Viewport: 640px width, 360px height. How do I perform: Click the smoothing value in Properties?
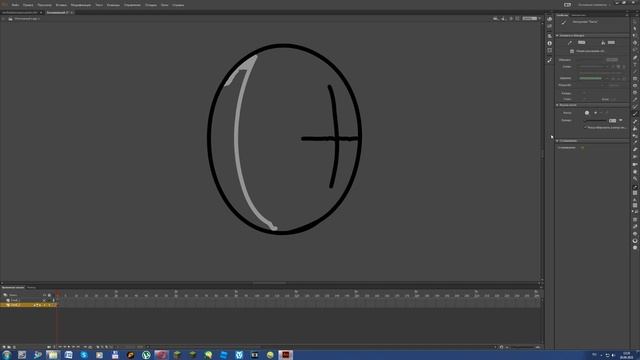click(582, 147)
